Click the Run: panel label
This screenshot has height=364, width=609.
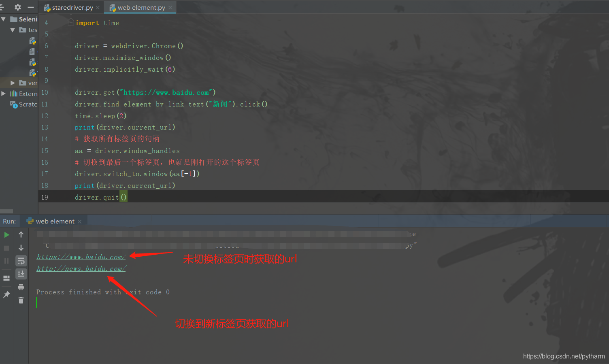pyautogui.click(x=9, y=221)
